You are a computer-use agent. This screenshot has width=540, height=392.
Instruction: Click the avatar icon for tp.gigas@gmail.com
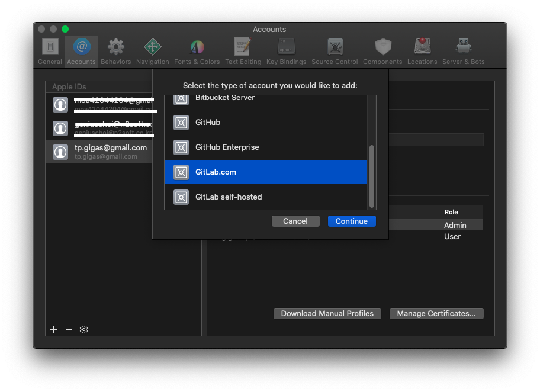60,152
